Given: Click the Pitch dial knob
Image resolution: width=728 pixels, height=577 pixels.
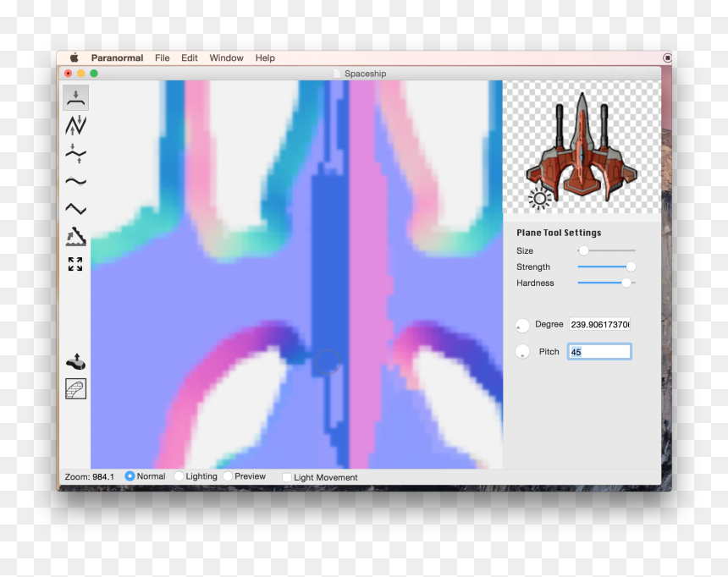Looking at the screenshot, I should tap(522, 352).
